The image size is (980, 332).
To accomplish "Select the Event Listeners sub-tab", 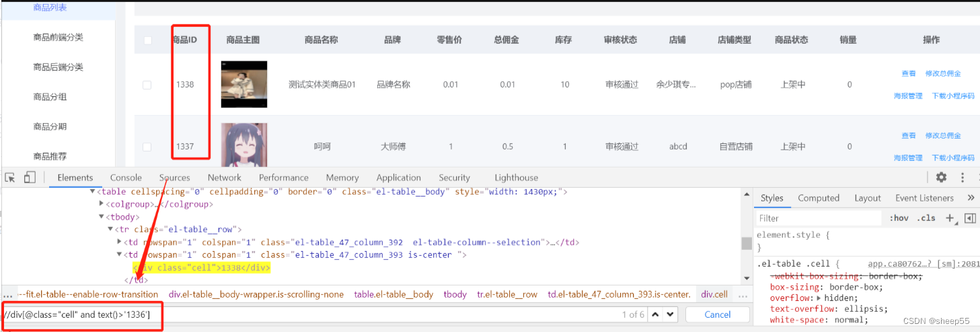I will click(x=924, y=198).
